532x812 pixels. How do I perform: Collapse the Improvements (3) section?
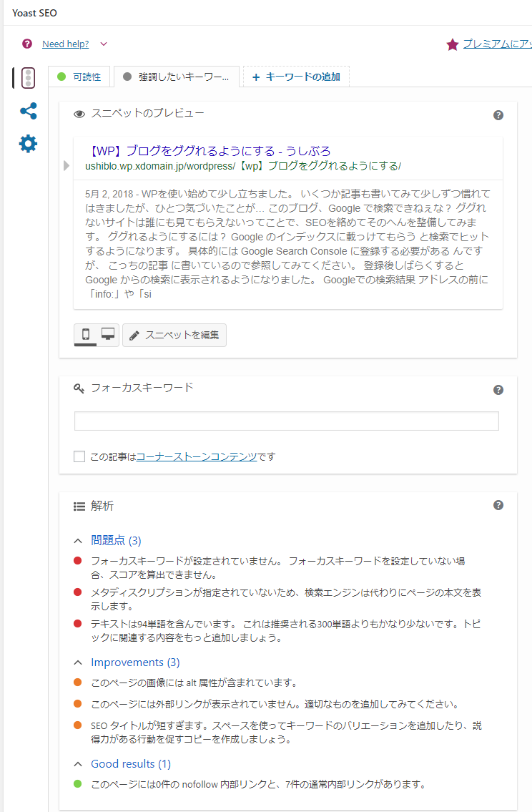[79, 662]
